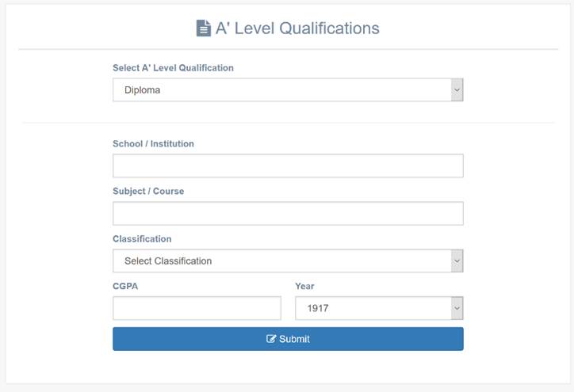
Task: Click the Classification field label
Action: tap(142, 238)
